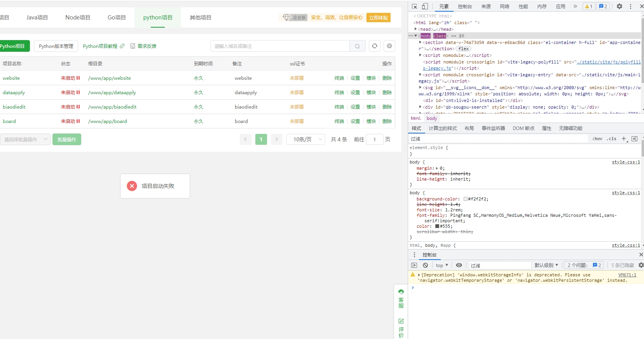Toggle .cls class editor panel

pos(612,139)
